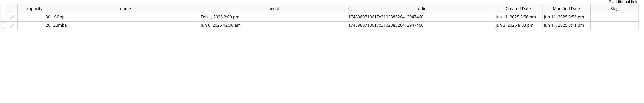Check the K-Pop row checkbox
The height and width of the screenshot is (103, 644).
tap(3, 17)
